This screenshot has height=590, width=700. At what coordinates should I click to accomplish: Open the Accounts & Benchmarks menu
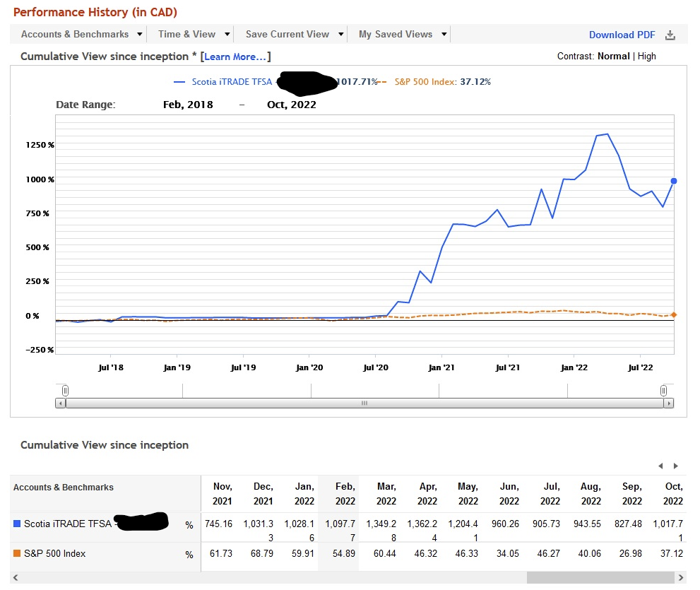[75, 35]
